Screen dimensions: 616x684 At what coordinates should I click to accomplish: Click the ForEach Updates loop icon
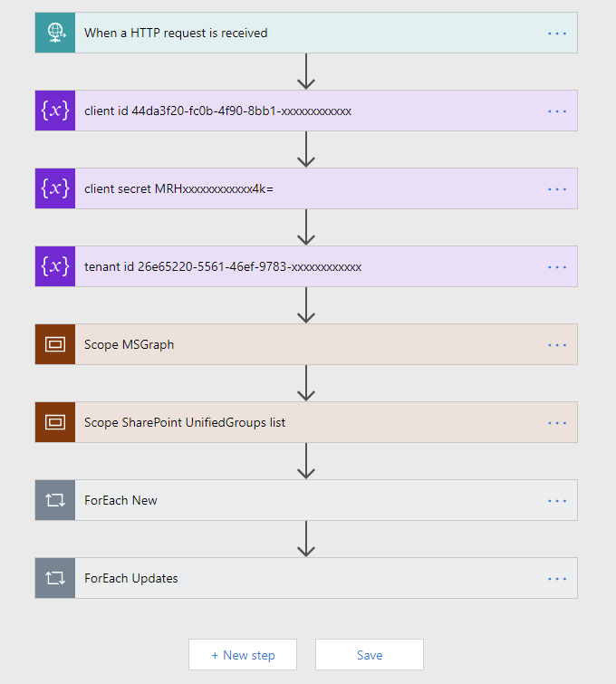coord(55,578)
